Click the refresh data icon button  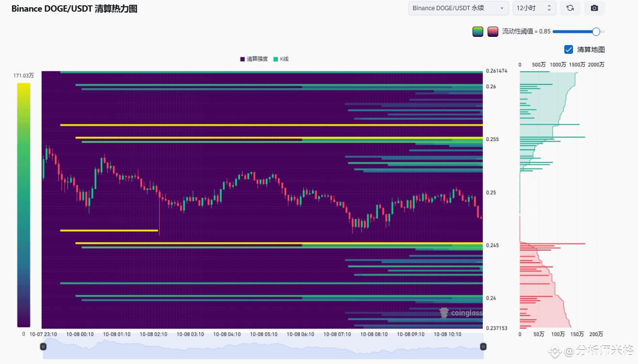570,8
